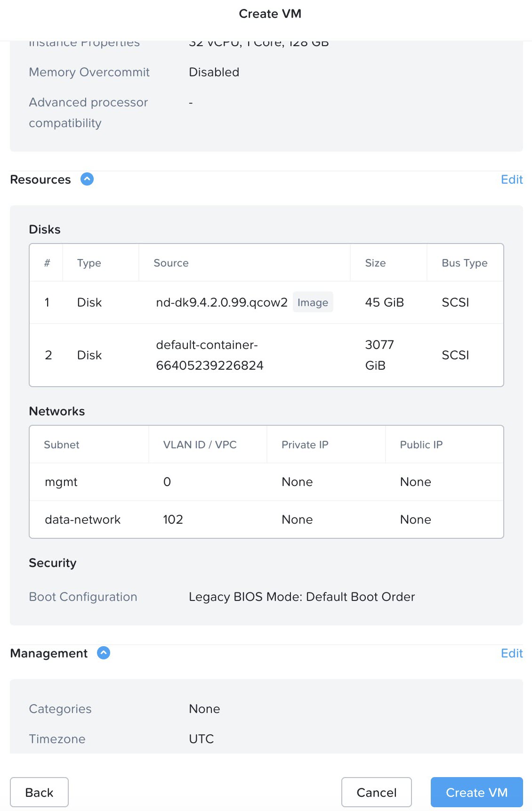Click Edit link for Management section

512,653
